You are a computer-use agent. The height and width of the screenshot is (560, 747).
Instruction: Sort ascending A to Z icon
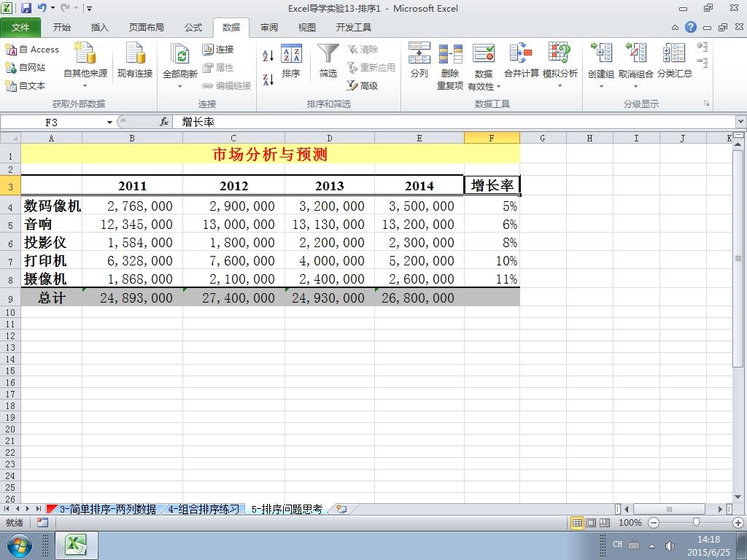click(268, 55)
